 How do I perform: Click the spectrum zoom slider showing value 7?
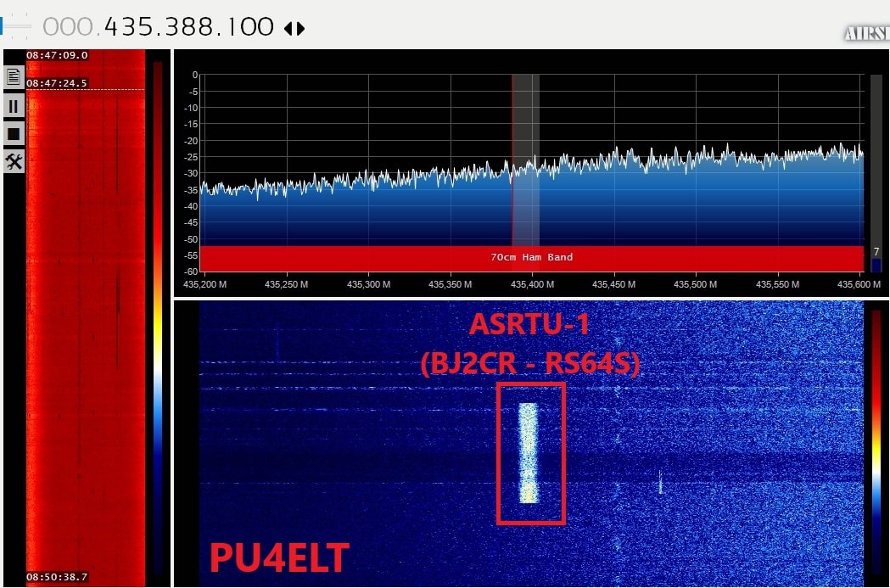(876, 173)
